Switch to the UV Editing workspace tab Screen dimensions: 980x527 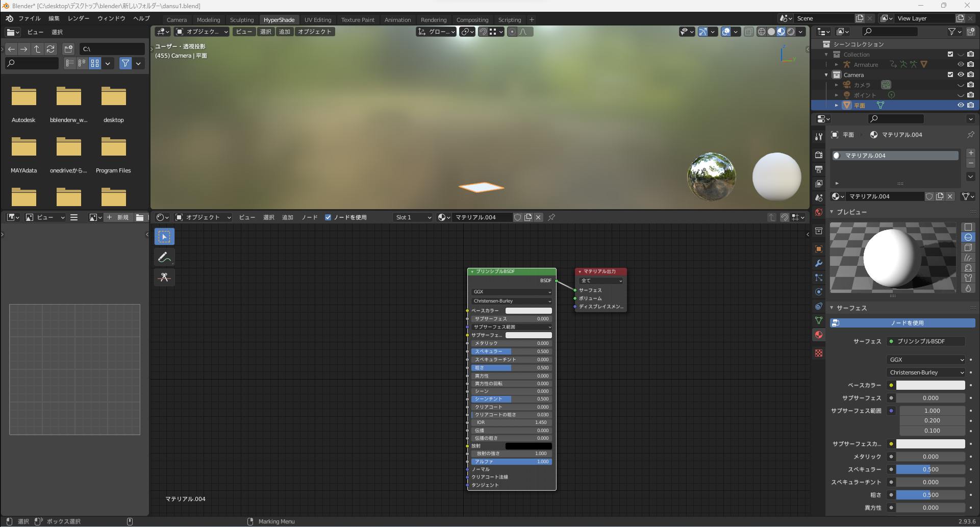click(x=317, y=20)
